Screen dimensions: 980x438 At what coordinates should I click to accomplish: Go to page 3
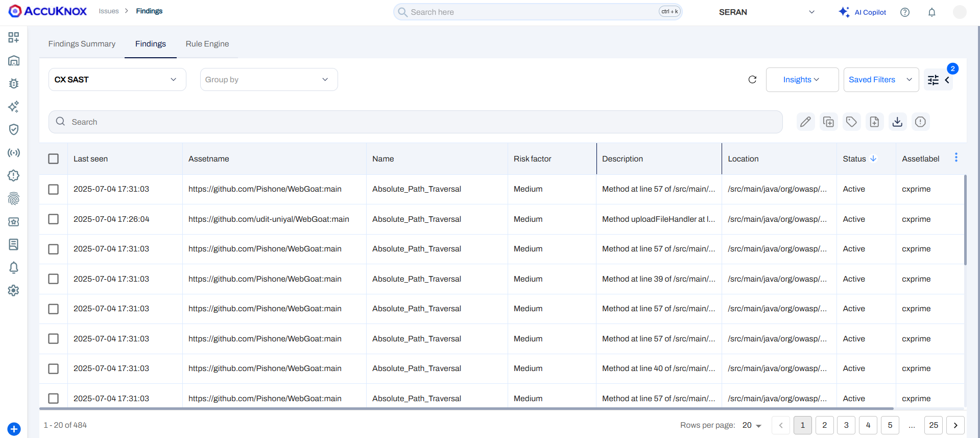tap(846, 425)
